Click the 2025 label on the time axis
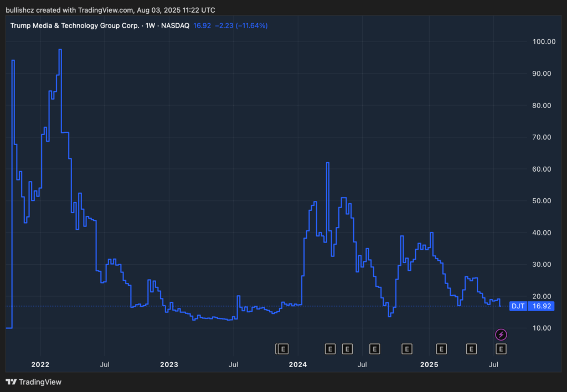The width and height of the screenshot is (567, 392). (x=429, y=364)
